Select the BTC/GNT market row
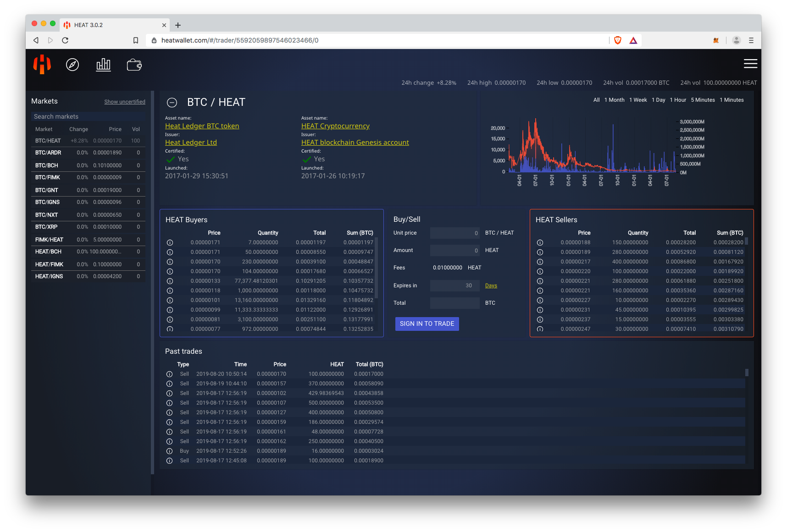The width and height of the screenshot is (787, 532). (x=88, y=190)
